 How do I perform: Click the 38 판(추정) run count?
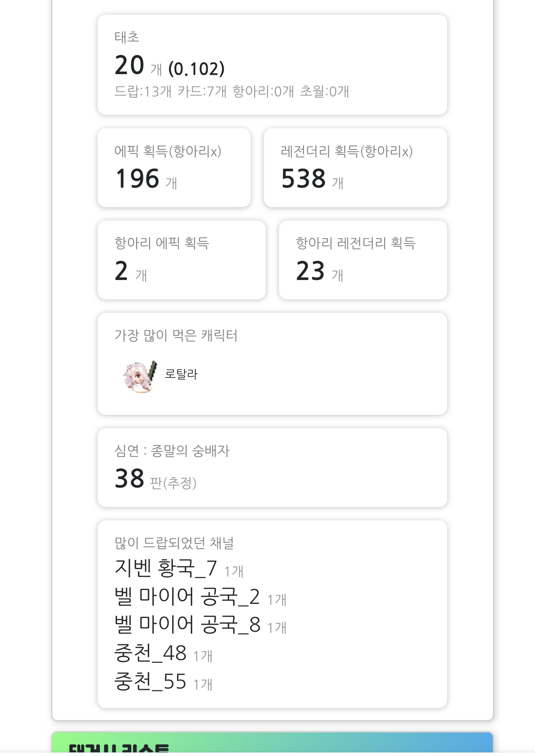[x=155, y=479]
